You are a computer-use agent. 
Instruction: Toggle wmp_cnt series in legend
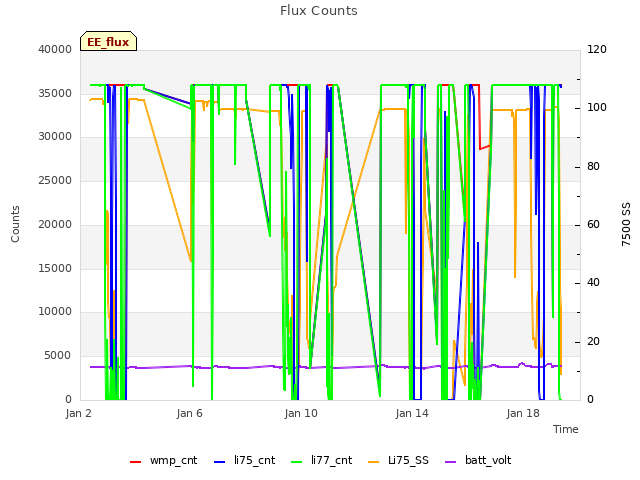coord(163,460)
